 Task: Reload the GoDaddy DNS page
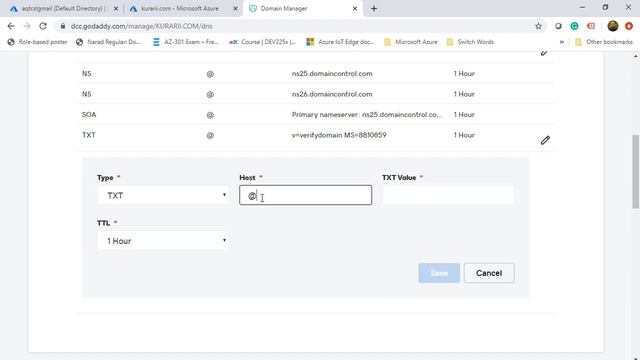click(43, 26)
